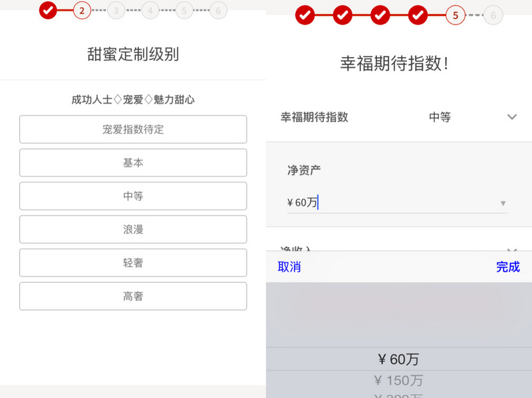This screenshot has height=398, width=532.
Task: Choose the 轻奢 level option
Action: click(133, 263)
